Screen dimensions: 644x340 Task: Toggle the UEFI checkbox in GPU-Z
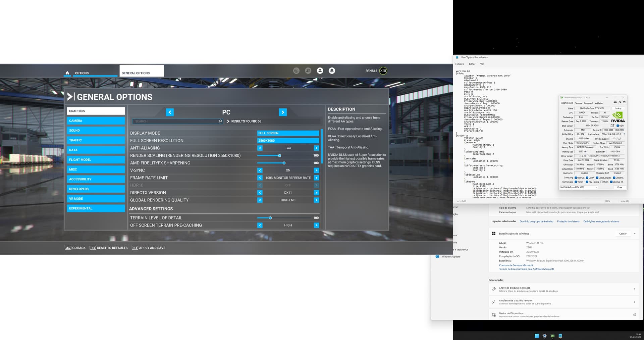pos(618,126)
